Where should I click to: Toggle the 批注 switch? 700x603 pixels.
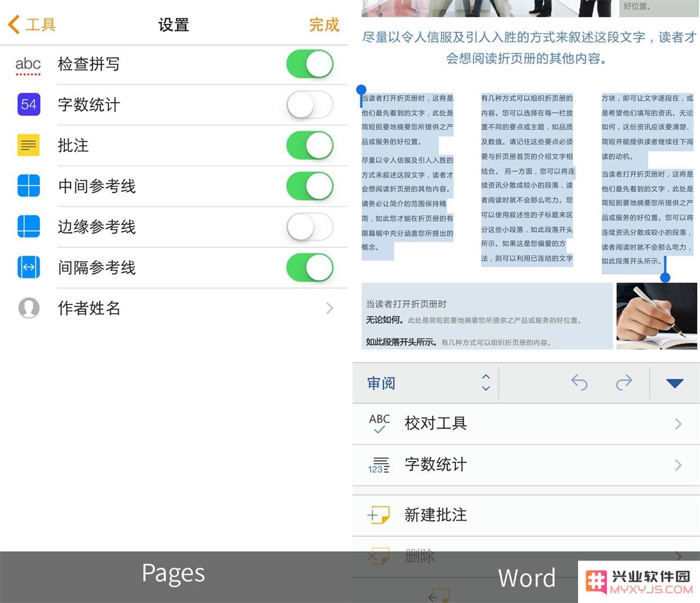[x=309, y=145]
